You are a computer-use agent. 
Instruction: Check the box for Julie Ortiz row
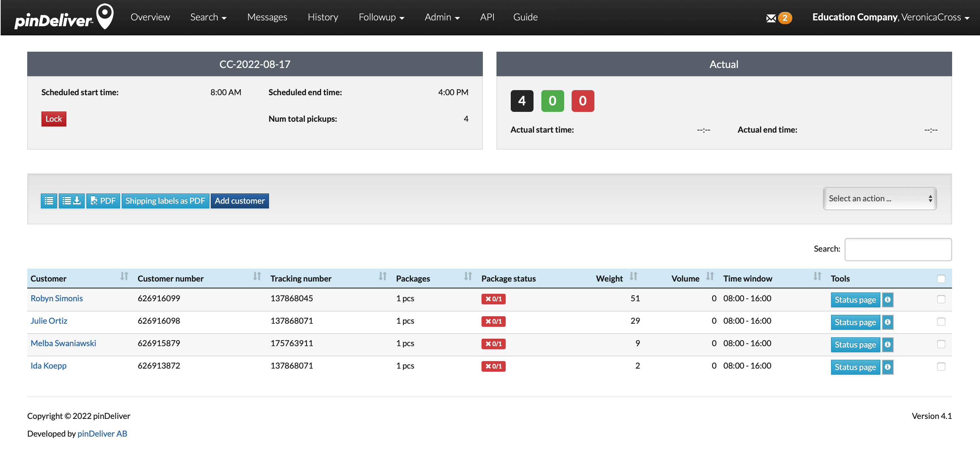[x=941, y=322]
